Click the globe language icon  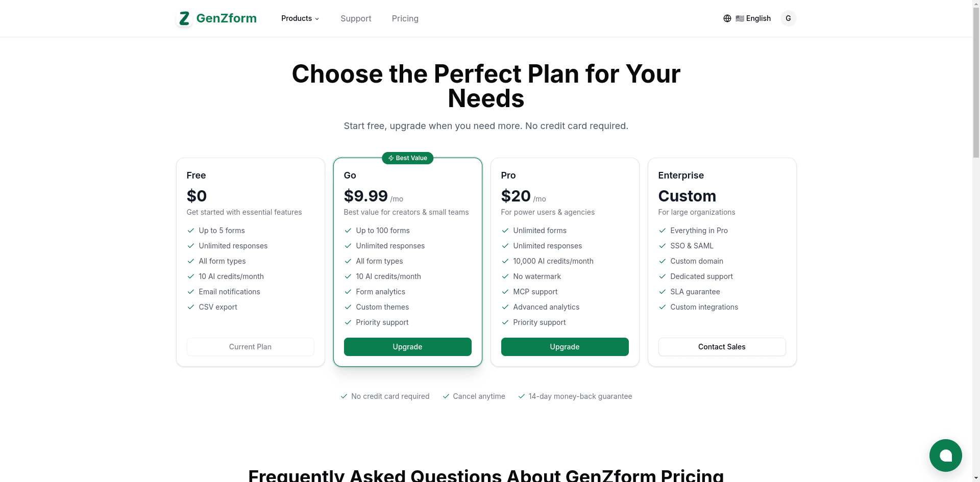click(727, 18)
